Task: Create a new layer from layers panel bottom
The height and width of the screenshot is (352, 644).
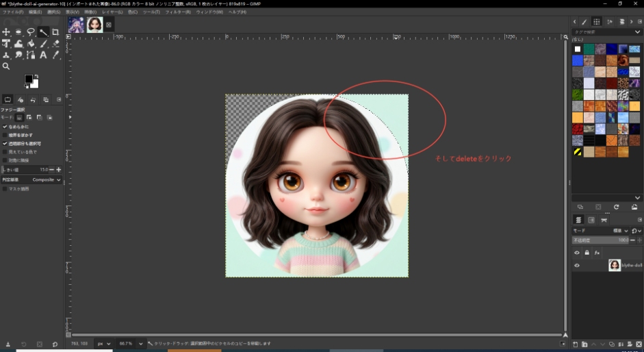Action: click(x=576, y=344)
